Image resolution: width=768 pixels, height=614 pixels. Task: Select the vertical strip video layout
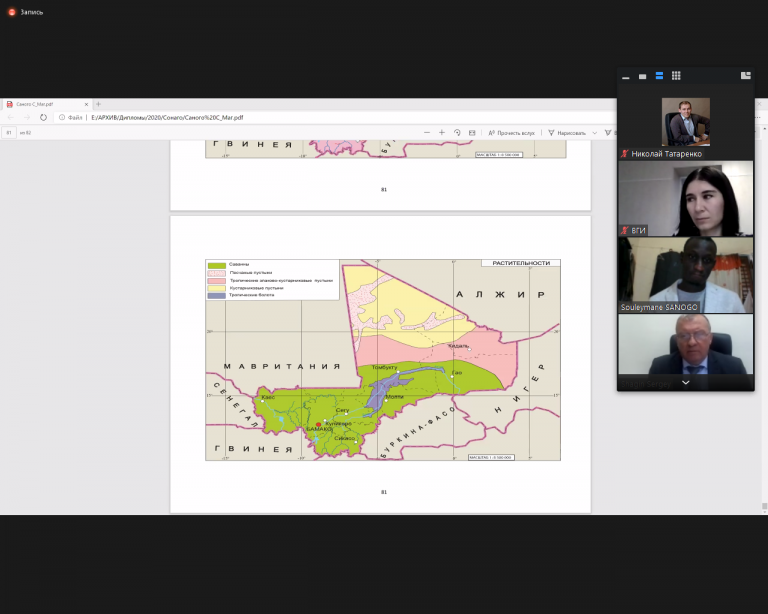659,76
